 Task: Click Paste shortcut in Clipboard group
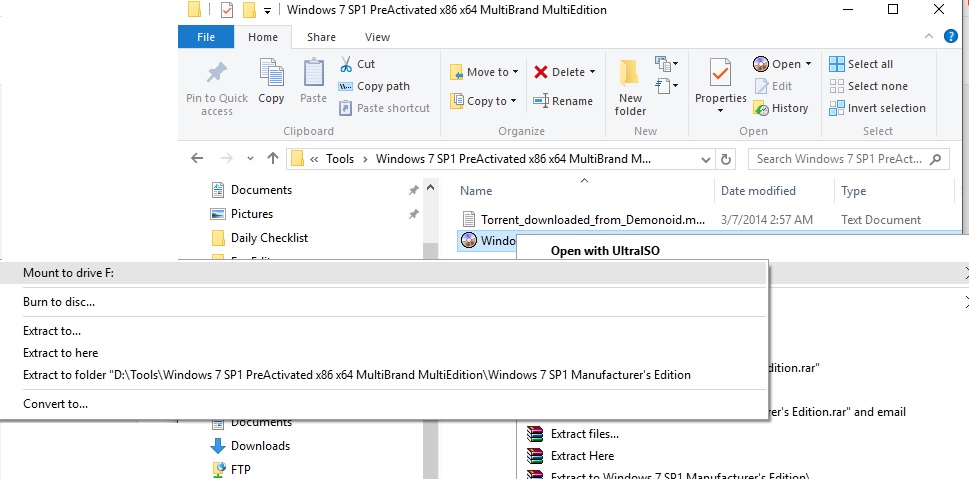click(384, 108)
